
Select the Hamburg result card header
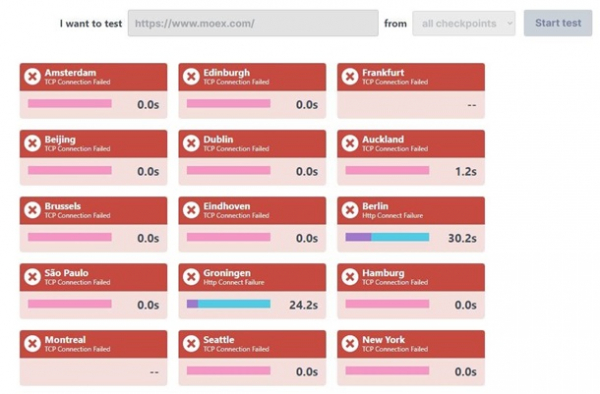411,277
